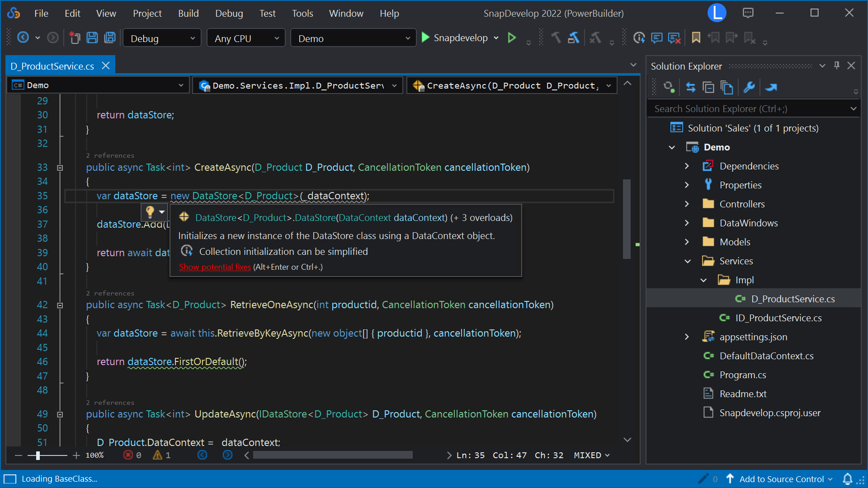Click the Build Solution hammer icon
This screenshot has width=868, height=488.
tap(573, 38)
